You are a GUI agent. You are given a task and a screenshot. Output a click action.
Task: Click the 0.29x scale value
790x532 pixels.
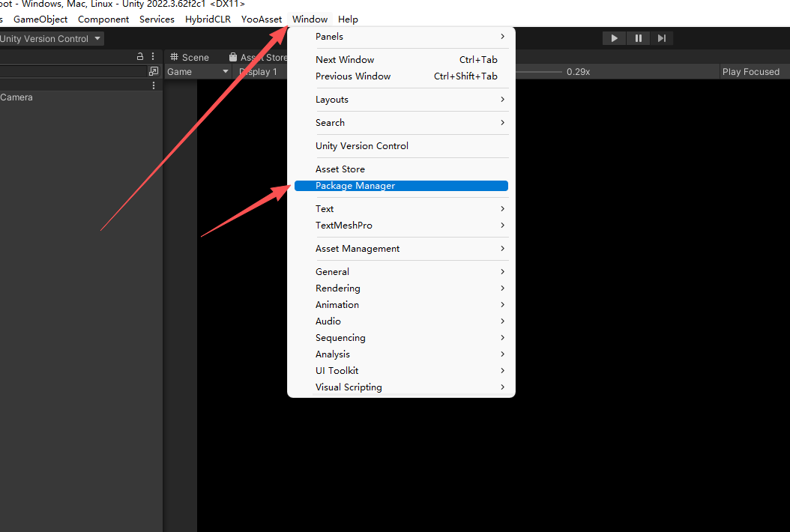[578, 71]
